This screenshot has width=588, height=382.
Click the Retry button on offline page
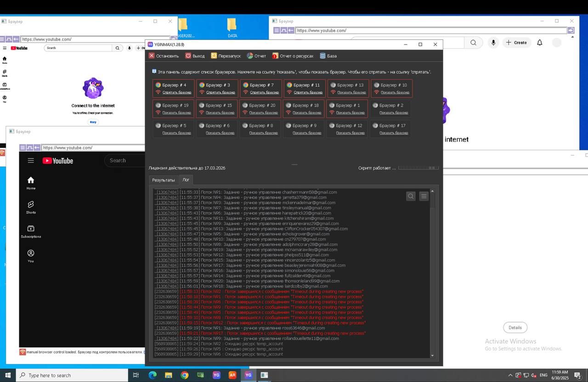click(x=93, y=122)
